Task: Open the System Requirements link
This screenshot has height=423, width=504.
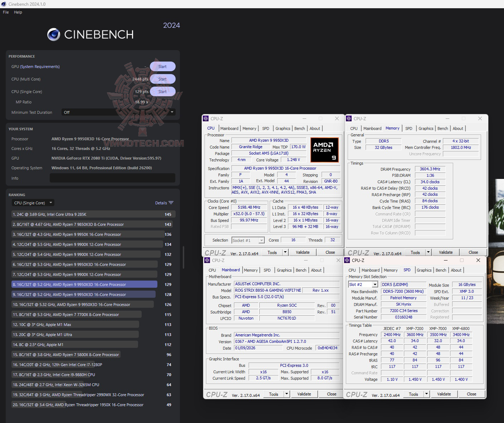Action: 40,67
